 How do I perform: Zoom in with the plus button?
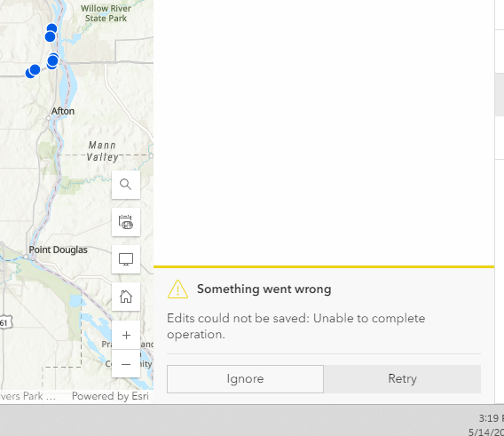pos(126,335)
